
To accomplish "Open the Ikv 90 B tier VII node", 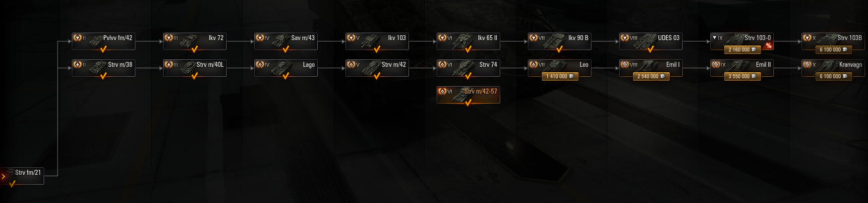I will 560,42.
